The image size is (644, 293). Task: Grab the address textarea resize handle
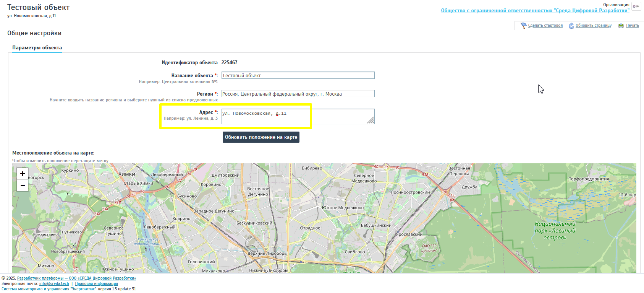(x=371, y=120)
